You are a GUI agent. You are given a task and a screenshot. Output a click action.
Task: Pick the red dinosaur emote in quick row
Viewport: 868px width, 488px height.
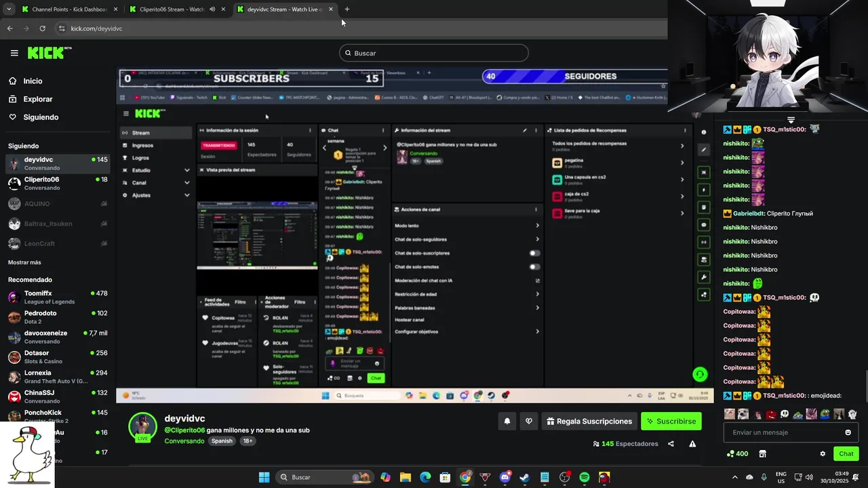771,414
